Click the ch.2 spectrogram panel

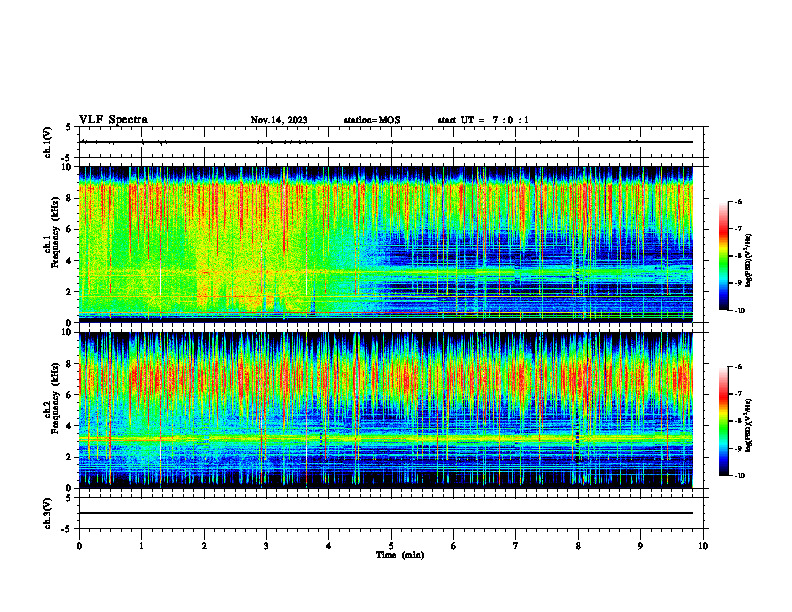[386, 410]
